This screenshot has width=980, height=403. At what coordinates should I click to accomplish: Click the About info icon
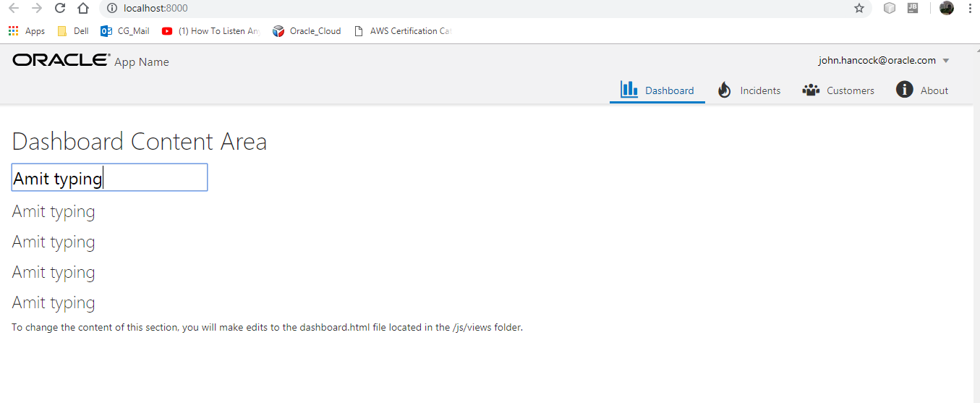[x=904, y=89]
